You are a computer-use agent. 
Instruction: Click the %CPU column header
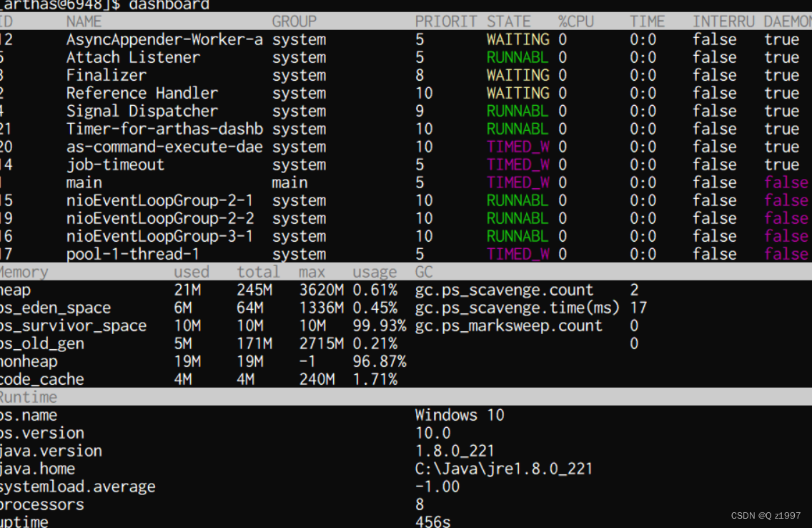click(576, 21)
